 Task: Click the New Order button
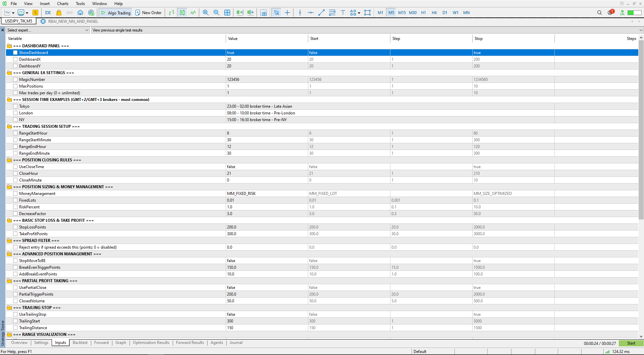click(148, 13)
